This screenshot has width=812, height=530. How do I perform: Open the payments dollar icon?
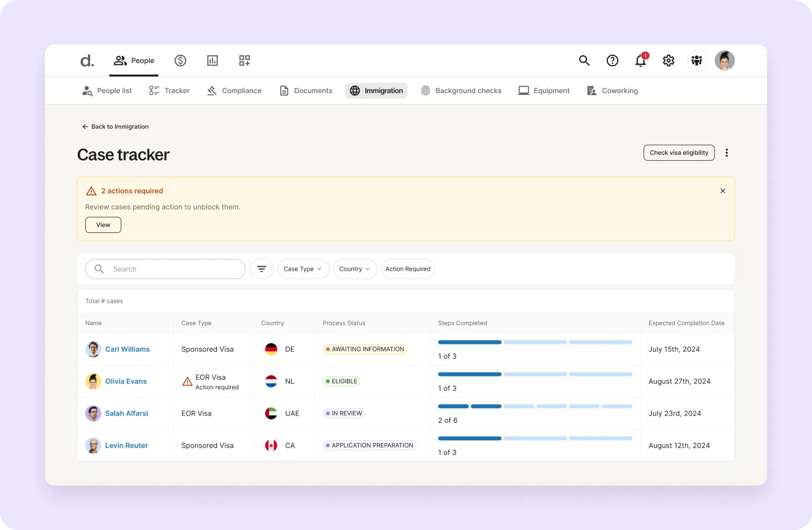[x=180, y=60]
